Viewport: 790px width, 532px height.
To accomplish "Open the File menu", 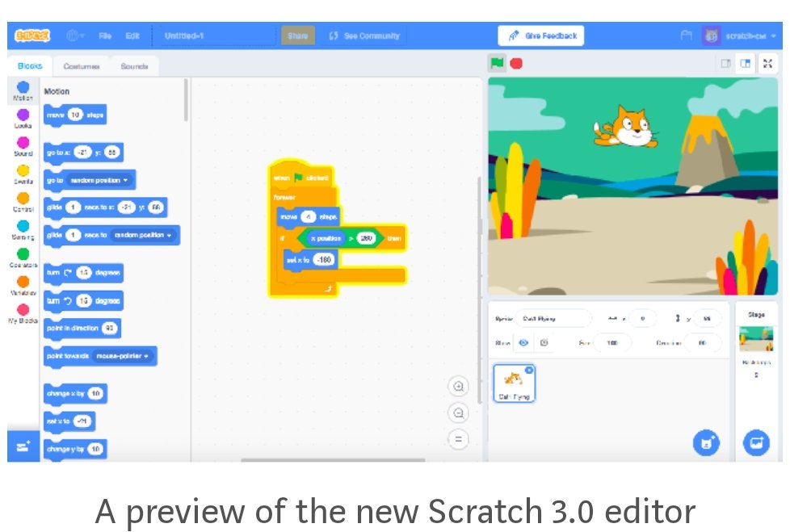I will (105, 36).
